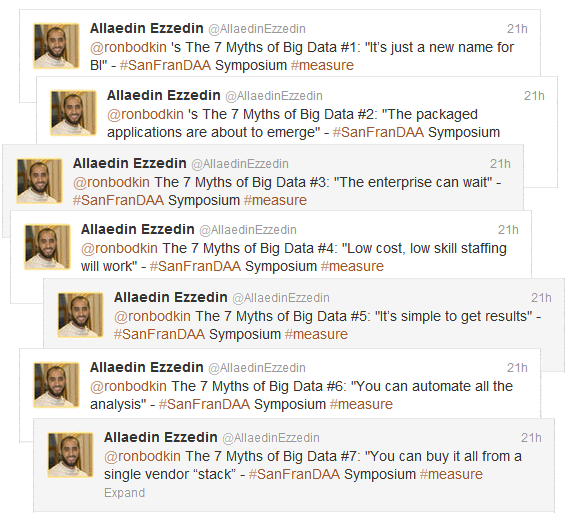
Task: Click the avatar on the Myth #1 tweet
Action: point(56,46)
